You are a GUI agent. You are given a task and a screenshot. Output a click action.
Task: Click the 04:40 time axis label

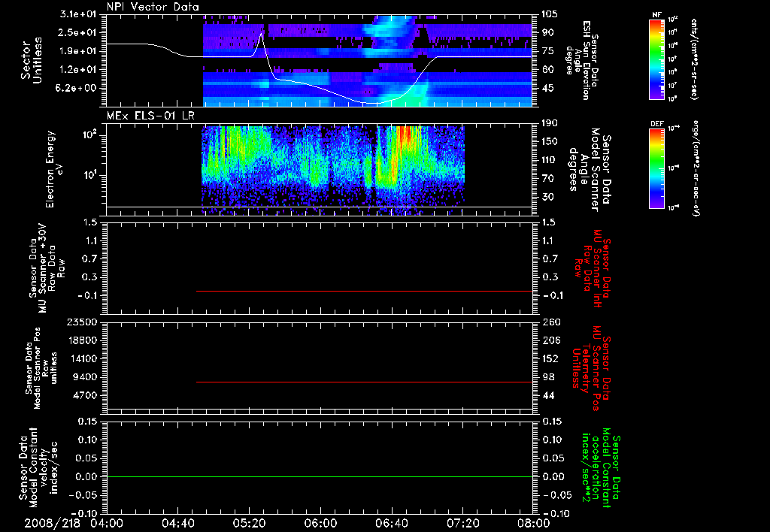177,523
